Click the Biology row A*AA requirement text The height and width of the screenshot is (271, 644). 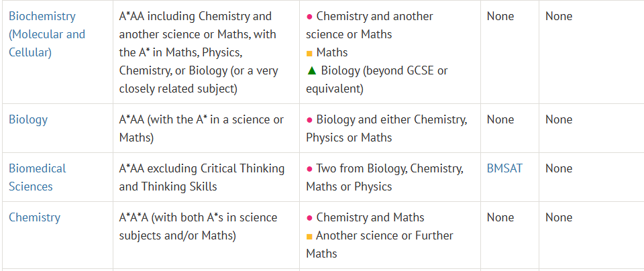point(201,129)
